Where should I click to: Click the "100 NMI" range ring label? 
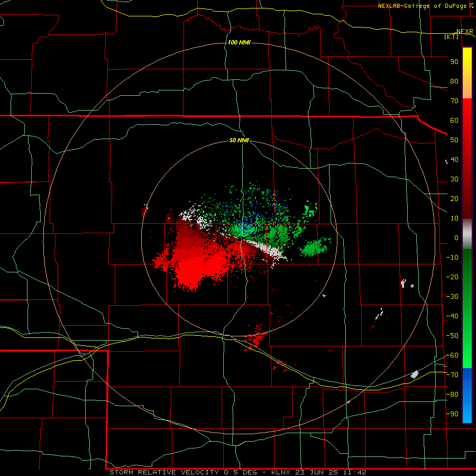[239, 42]
